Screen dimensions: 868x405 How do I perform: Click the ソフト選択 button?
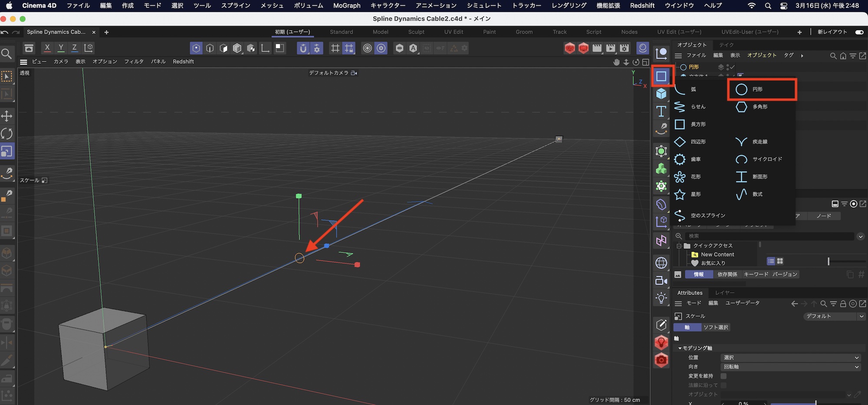pos(716,327)
